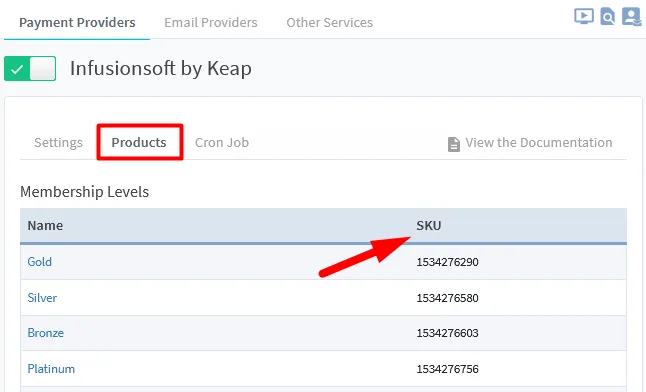Click the Membership Levels heading
646x392 pixels.
pos(84,192)
